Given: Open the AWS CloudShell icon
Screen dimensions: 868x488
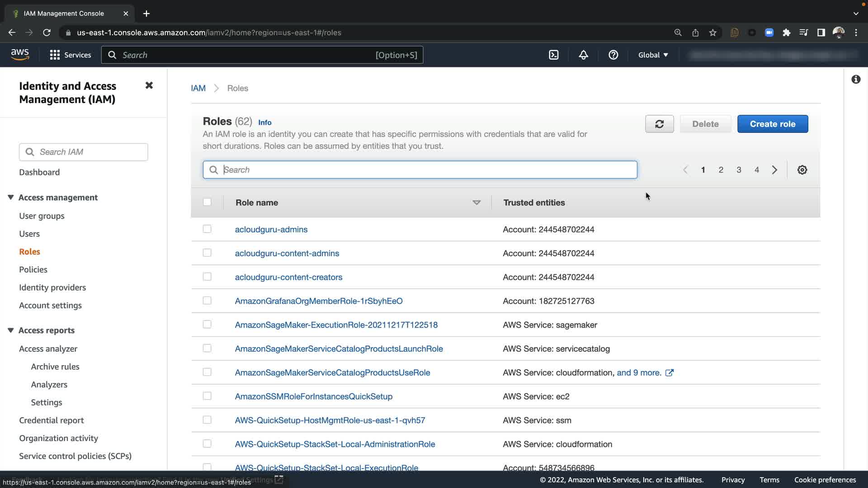Looking at the screenshot, I should (x=553, y=55).
